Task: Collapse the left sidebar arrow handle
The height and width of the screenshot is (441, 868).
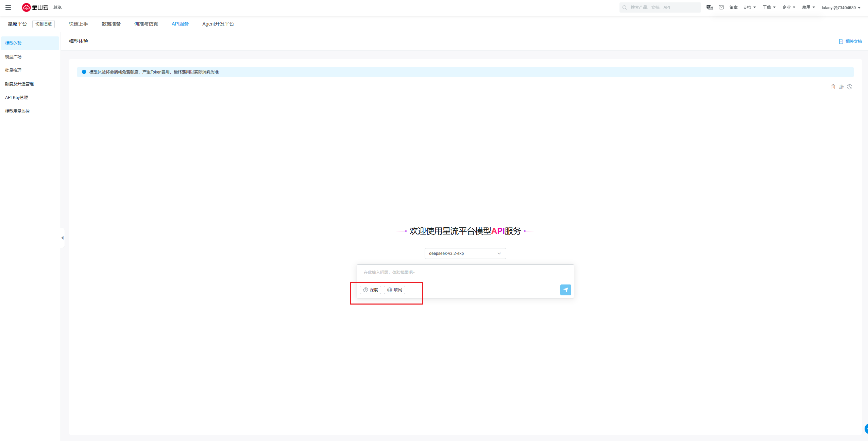Action: point(62,238)
